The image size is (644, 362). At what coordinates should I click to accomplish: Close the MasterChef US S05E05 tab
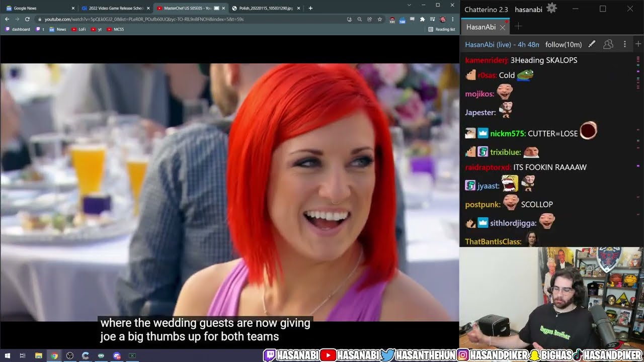(223, 8)
